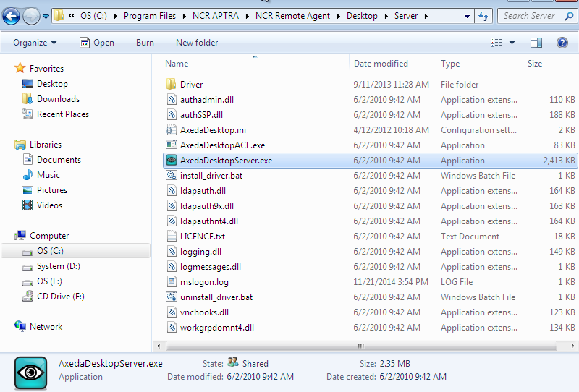Image resolution: width=579 pixels, height=392 pixels.
Task: Open the Organize menu
Action: point(35,43)
